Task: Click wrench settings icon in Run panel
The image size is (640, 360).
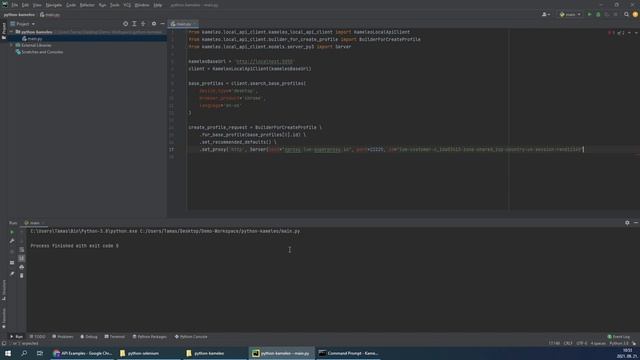Action: click(12, 241)
